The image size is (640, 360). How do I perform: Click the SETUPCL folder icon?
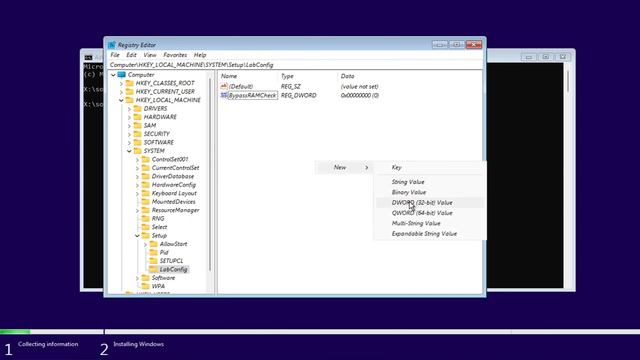tap(153, 261)
